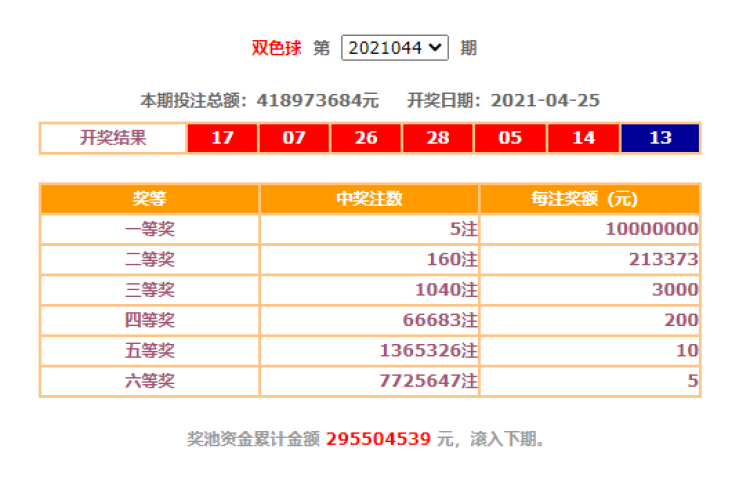Click the 中奖注数 column header

click(369, 198)
